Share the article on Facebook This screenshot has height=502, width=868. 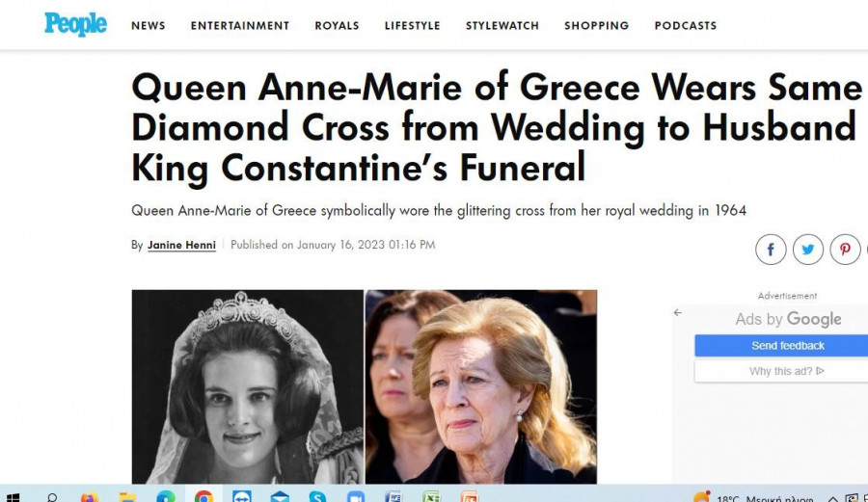pos(771,250)
